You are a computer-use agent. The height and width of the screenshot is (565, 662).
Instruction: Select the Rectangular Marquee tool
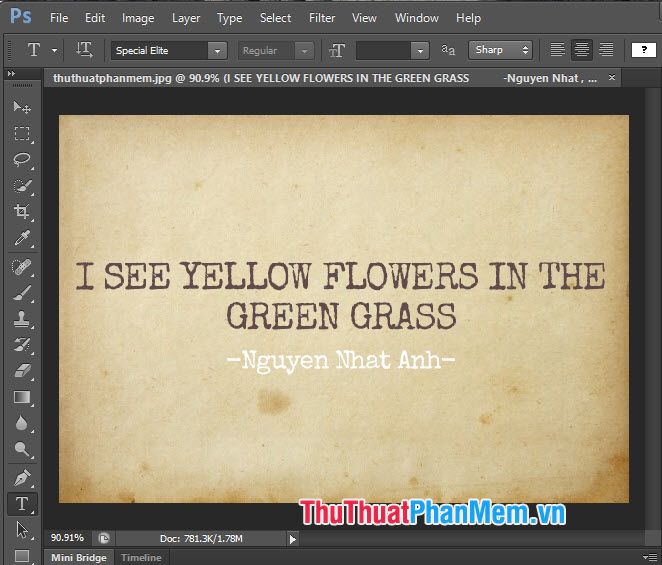[x=22, y=133]
